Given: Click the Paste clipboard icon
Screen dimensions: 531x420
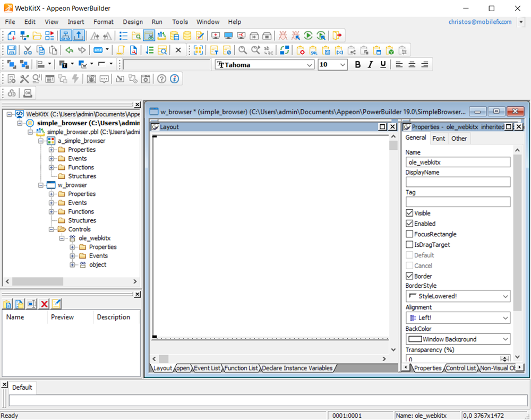Looking at the screenshot, I should [x=53, y=50].
